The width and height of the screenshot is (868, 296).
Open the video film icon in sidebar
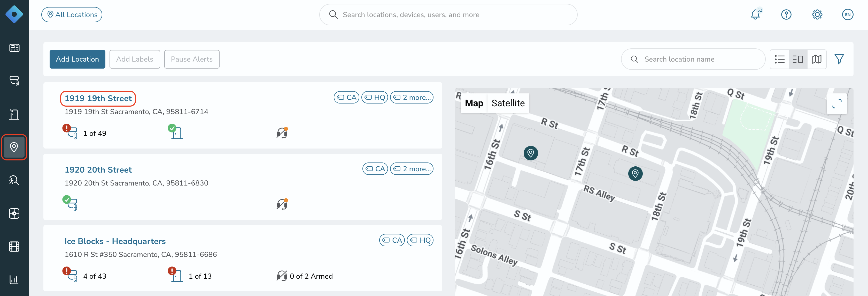(x=14, y=247)
